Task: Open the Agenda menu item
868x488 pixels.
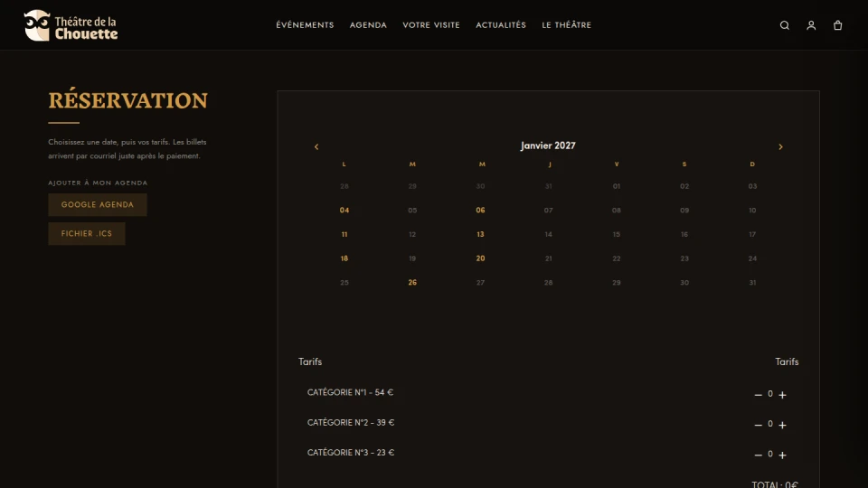Action: coord(368,25)
